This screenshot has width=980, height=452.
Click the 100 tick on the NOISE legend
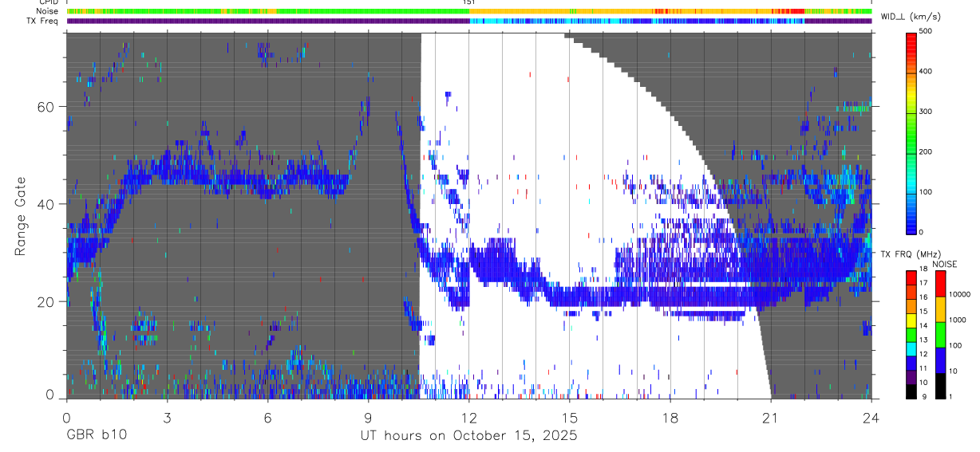(955, 347)
